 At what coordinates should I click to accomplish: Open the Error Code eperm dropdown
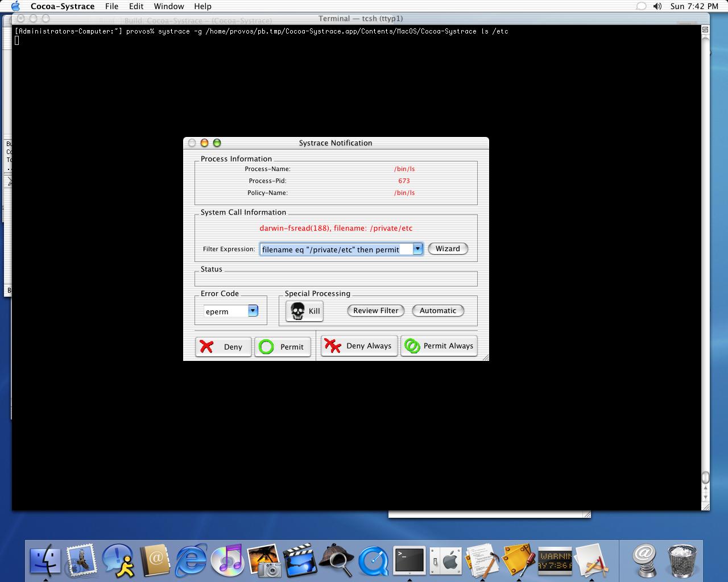click(253, 311)
